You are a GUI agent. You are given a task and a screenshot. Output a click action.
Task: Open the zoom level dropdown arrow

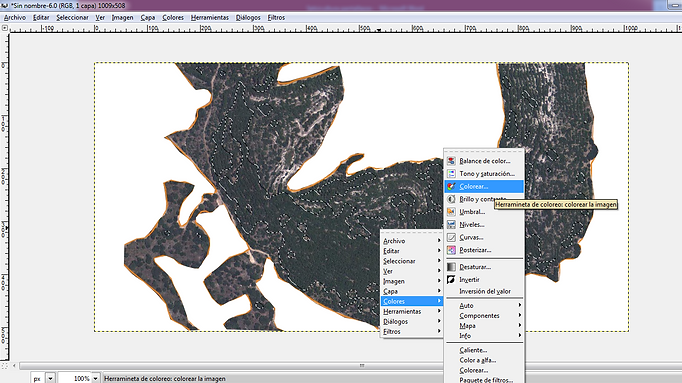click(x=95, y=378)
